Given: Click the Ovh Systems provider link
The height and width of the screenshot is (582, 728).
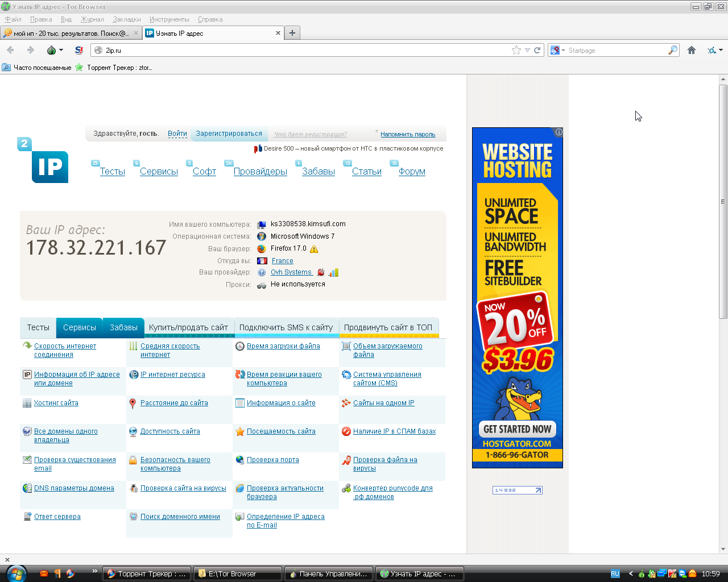Looking at the screenshot, I should 291,272.
